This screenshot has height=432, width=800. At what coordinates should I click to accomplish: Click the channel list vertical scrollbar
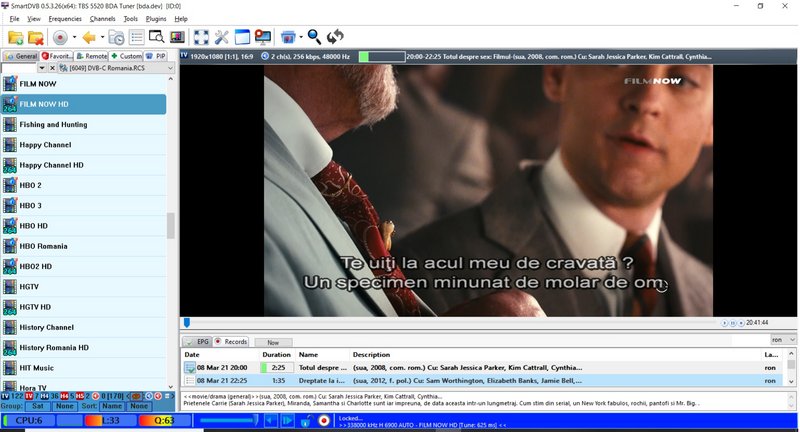[x=170, y=225]
